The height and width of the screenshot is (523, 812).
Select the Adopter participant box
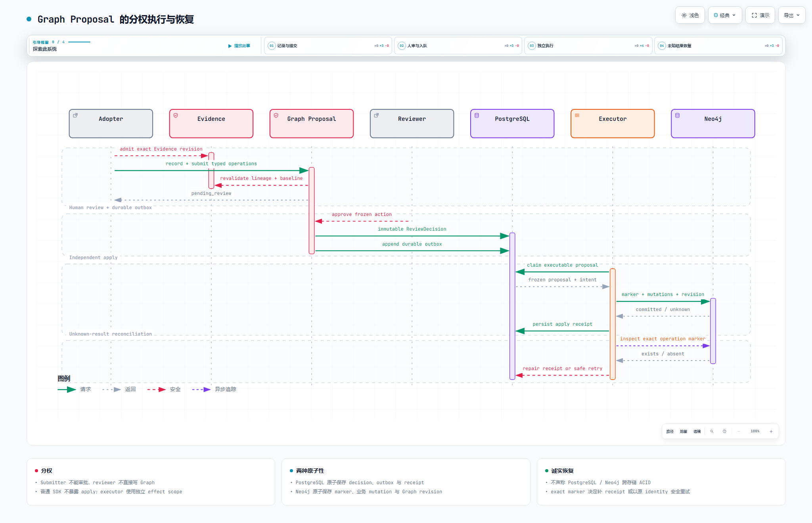click(111, 124)
